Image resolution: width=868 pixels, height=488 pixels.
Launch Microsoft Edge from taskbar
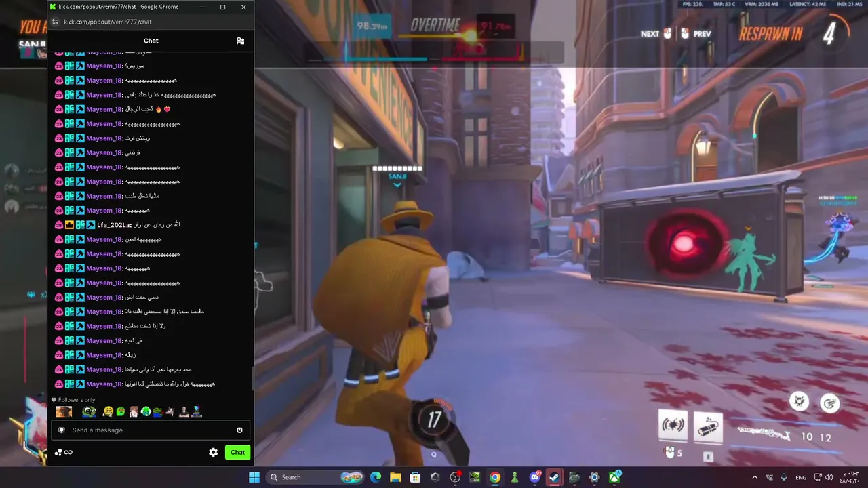tap(376, 477)
